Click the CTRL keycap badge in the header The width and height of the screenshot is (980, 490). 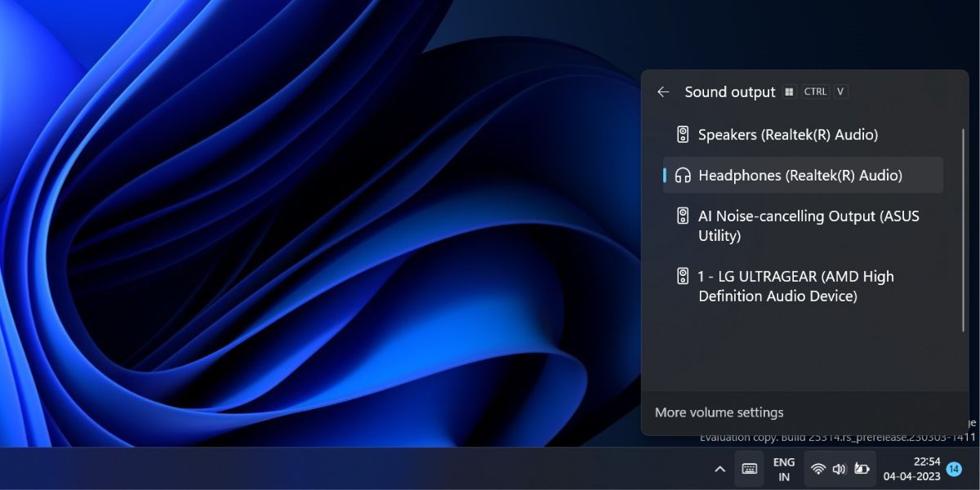click(815, 91)
